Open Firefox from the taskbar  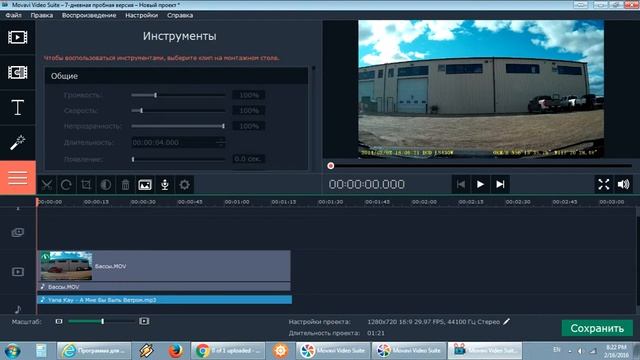pos(176,351)
